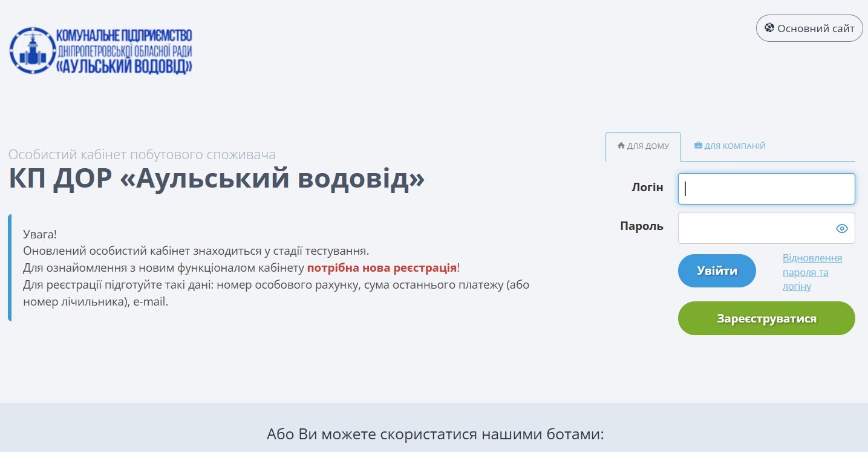Click the green Зареєструватися button

[x=766, y=318]
